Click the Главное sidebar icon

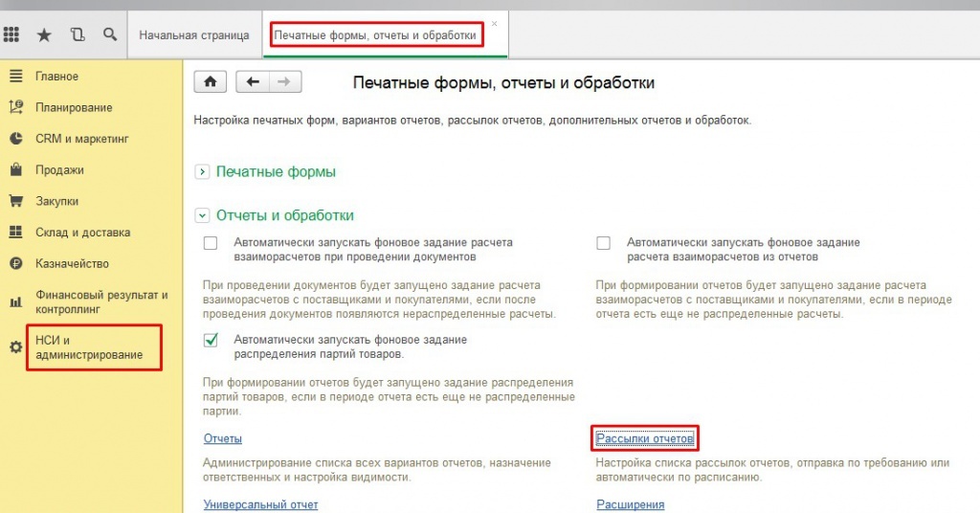[x=15, y=77]
